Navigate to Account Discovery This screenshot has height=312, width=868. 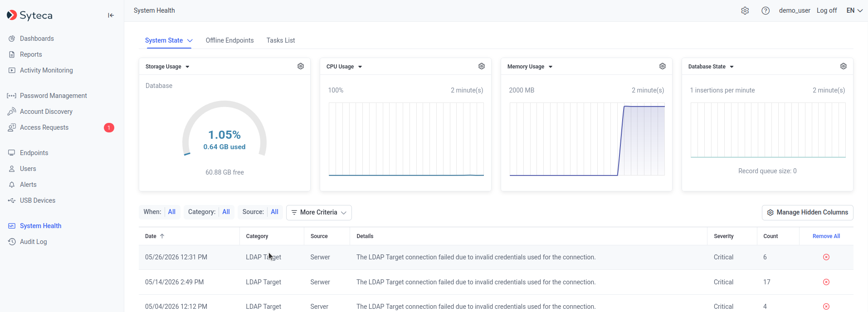pyautogui.click(x=46, y=112)
